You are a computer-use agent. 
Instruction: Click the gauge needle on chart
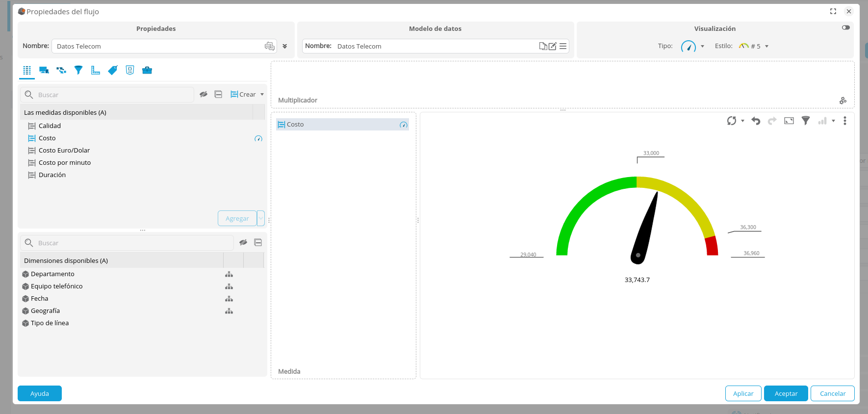(x=646, y=227)
